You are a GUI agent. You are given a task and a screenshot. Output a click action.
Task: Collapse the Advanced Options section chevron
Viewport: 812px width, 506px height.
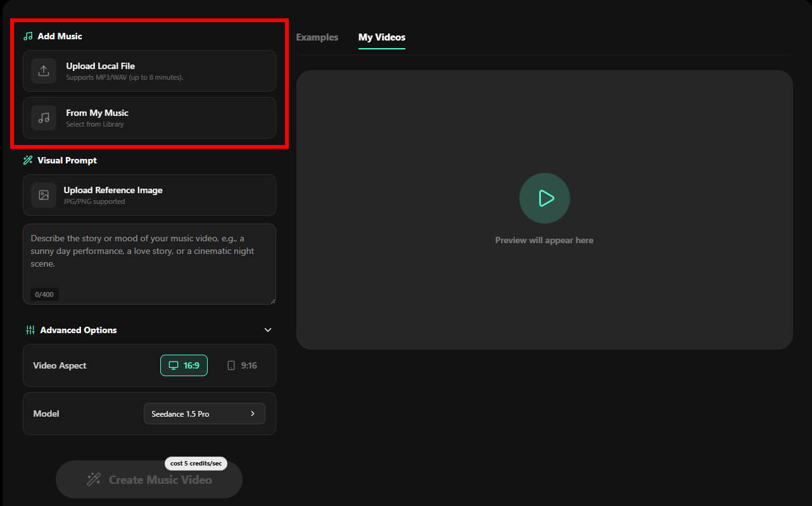coord(268,330)
